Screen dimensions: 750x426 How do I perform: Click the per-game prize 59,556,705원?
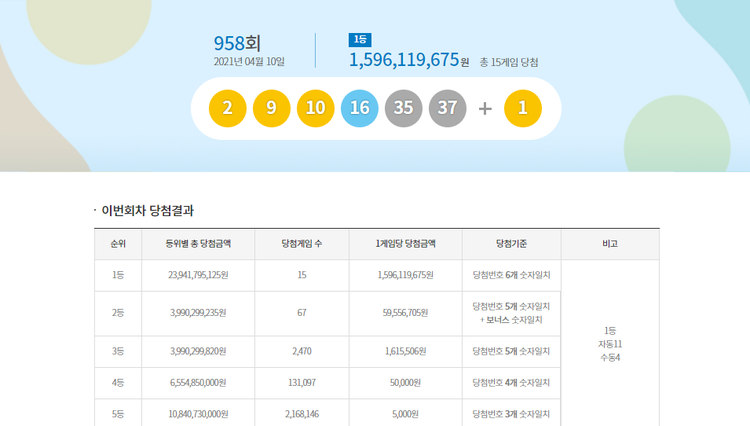(x=406, y=313)
